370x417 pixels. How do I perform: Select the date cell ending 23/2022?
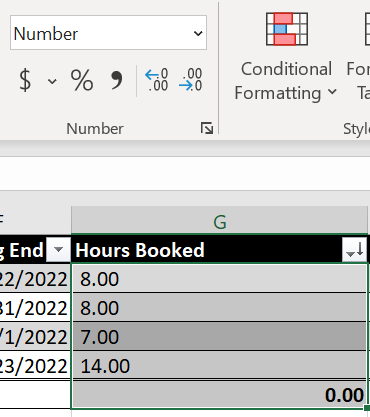(x=35, y=366)
